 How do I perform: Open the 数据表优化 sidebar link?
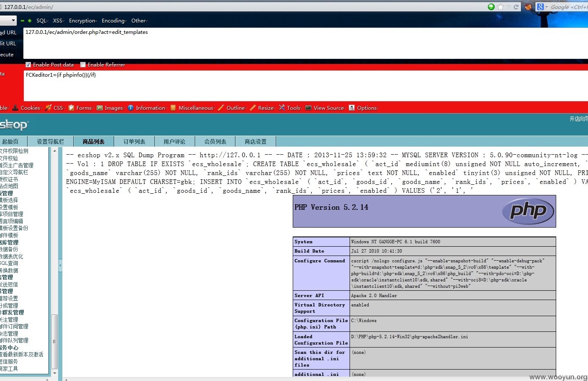click(11, 256)
